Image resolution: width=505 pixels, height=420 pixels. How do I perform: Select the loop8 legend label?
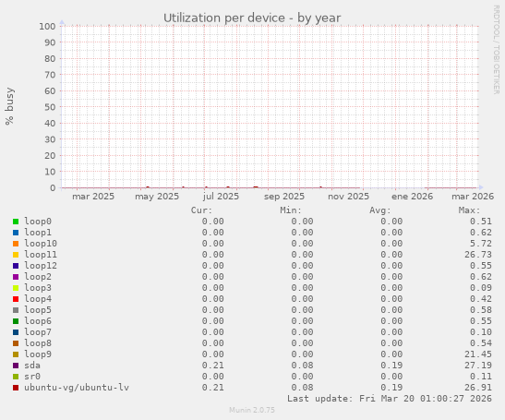38,343
